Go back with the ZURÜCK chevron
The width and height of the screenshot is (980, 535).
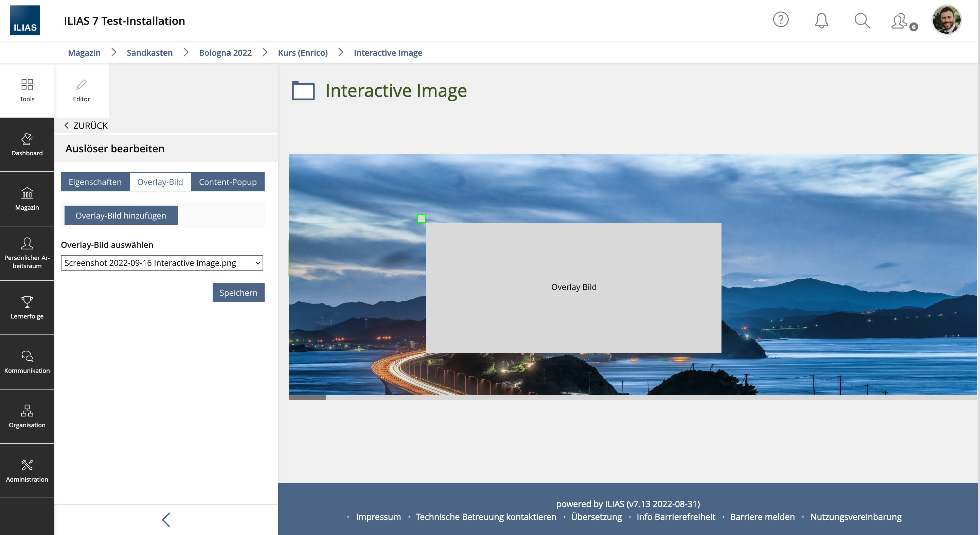tap(86, 126)
